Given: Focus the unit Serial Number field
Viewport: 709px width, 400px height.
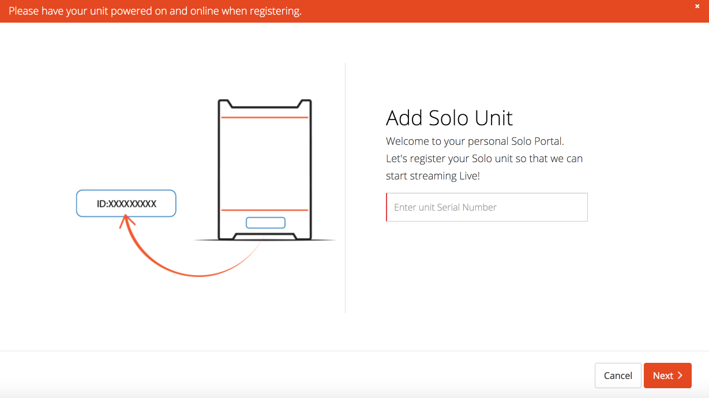Looking at the screenshot, I should point(487,207).
